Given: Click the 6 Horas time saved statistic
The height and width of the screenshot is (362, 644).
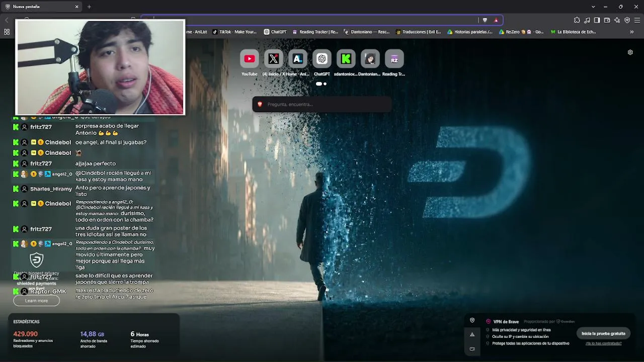Looking at the screenshot, I should (139, 334).
